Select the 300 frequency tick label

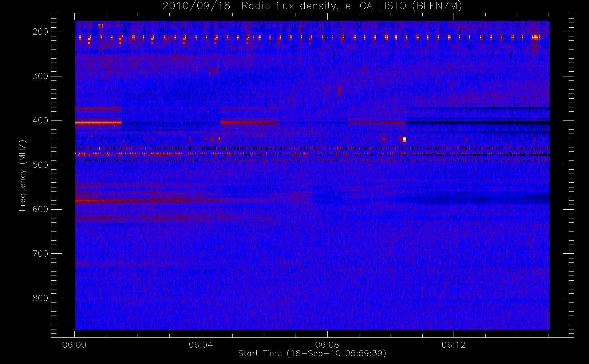pos(40,76)
